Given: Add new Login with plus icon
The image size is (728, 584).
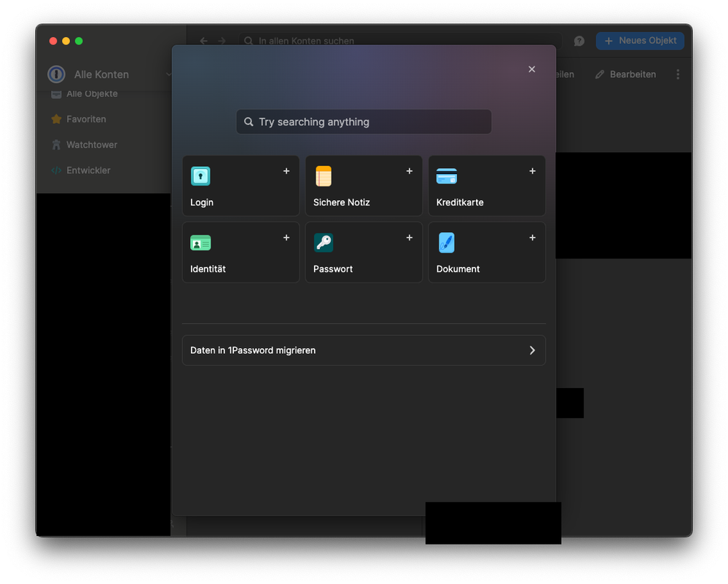Looking at the screenshot, I should pyautogui.click(x=286, y=171).
